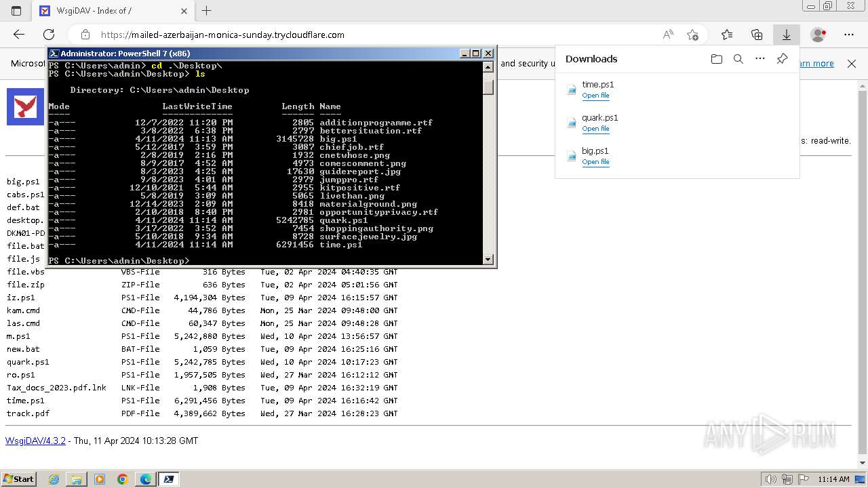
Task: Click ro.ps1 in directory listing
Action: (21, 375)
